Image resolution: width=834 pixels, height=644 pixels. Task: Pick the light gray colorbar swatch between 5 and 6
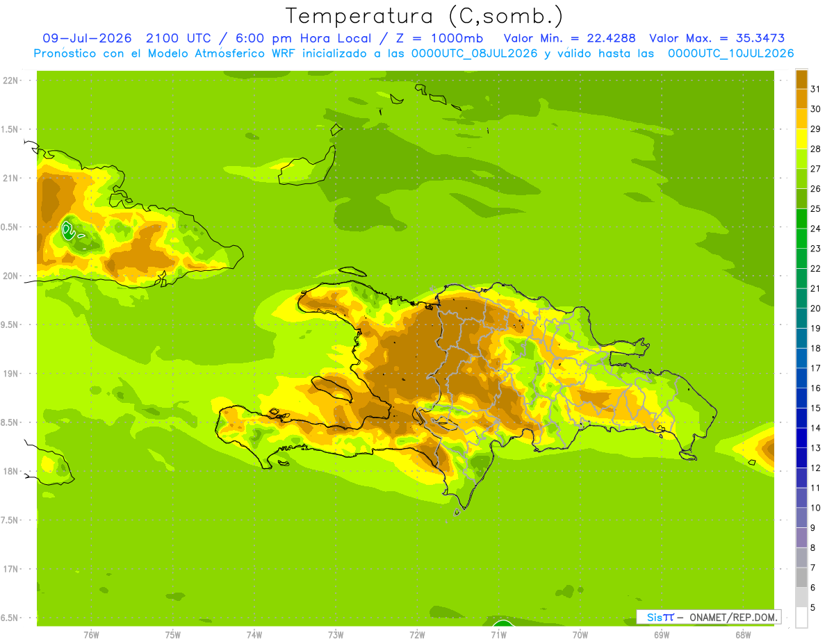[x=801, y=597]
